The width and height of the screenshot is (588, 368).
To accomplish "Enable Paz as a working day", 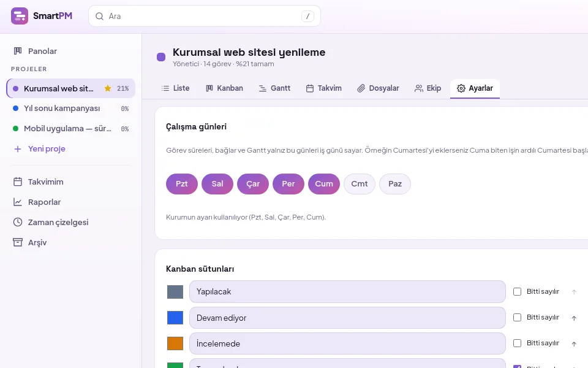I will coord(395,184).
